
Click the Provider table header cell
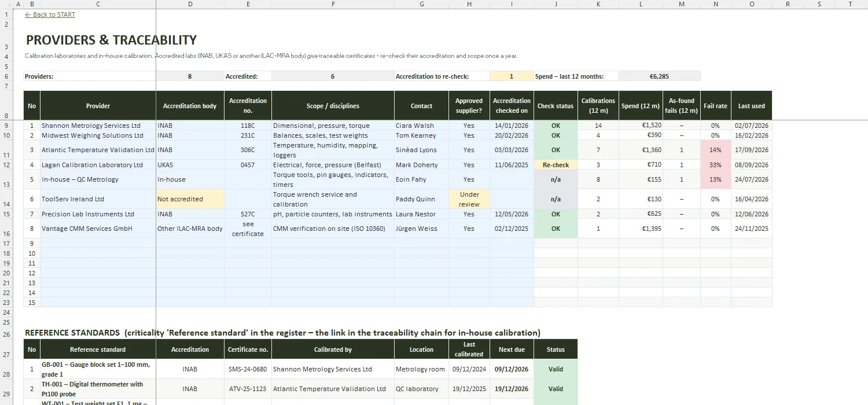coord(98,106)
